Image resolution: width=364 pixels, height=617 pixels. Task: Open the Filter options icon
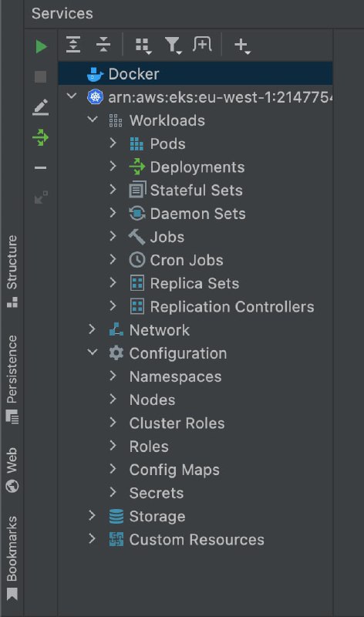pyautogui.click(x=173, y=46)
